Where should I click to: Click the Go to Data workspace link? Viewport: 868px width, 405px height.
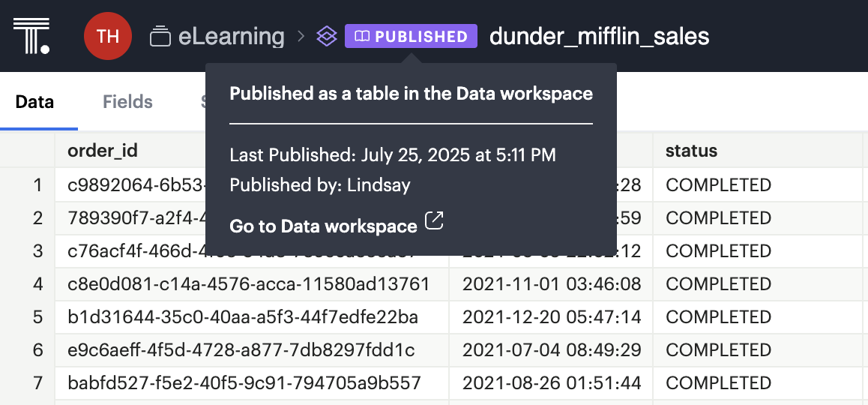click(x=323, y=226)
